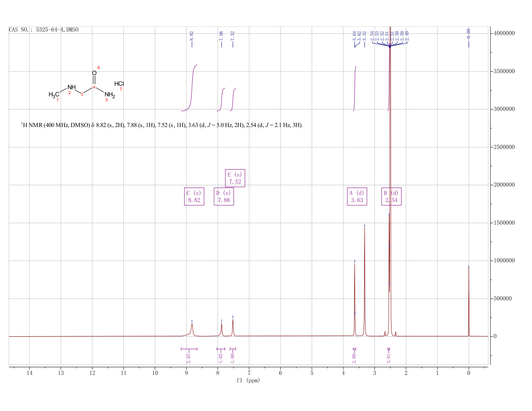This screenshot has width=532, height=411.
Task: Click the NH group labeled 2 in structure
Action: pos(72,87)
